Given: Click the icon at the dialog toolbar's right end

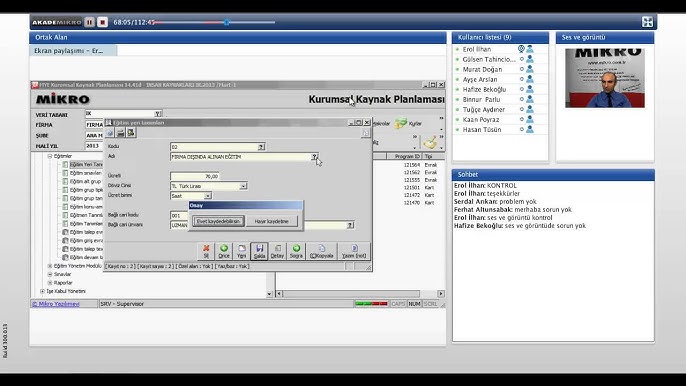Looking at the screenshot, I should pos(366,133).
